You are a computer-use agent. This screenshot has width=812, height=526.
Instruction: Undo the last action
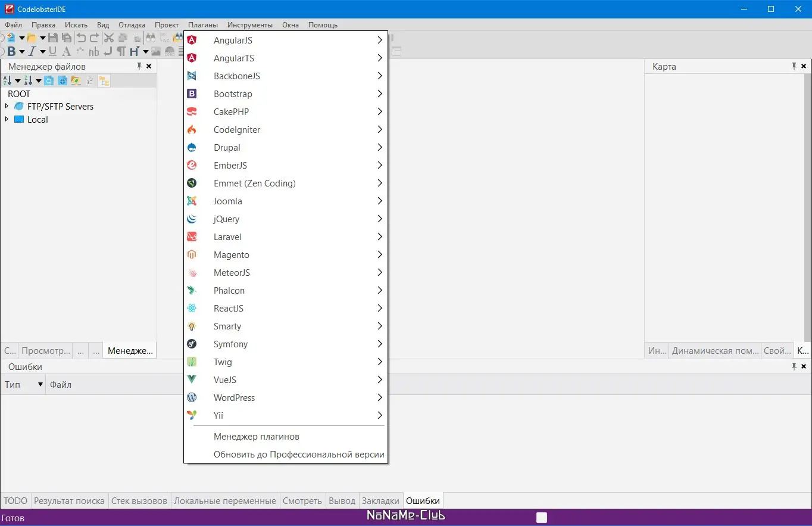coord(82,38)
